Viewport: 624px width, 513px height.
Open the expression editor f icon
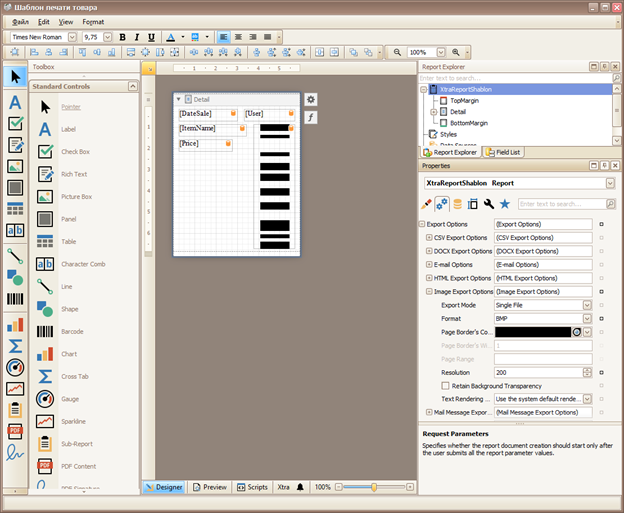[311, 117]
